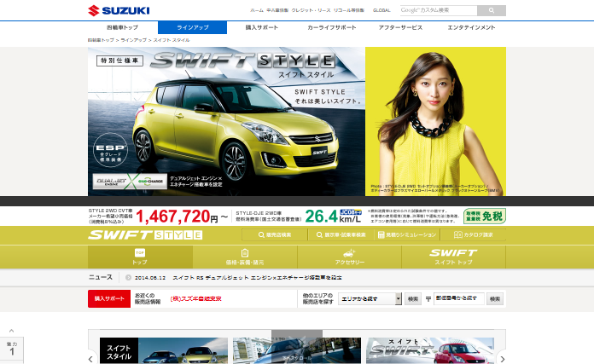
Task: Open the 展示車・試乗車検索 button
Action: (x=341, y=235)
